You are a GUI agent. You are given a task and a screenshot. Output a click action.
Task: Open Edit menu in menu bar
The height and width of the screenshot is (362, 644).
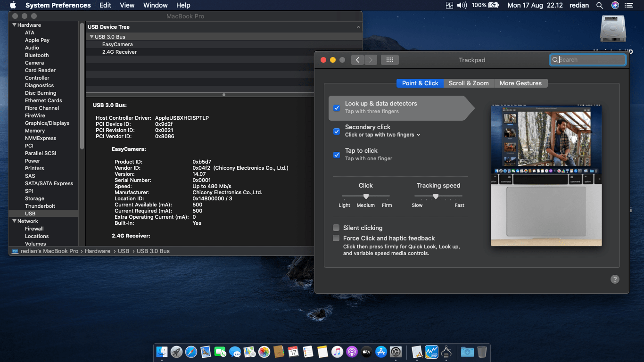pos(105,5)
